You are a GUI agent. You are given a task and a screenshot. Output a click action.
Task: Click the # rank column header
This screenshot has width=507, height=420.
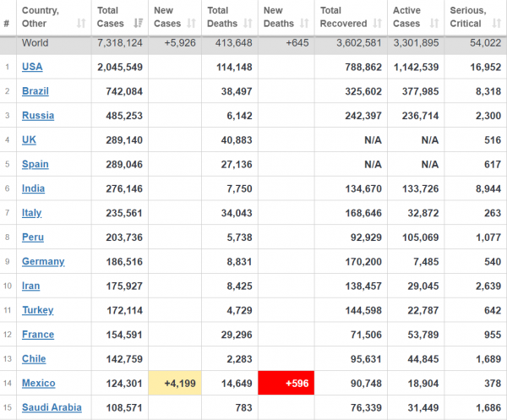(x=7, y=24)
